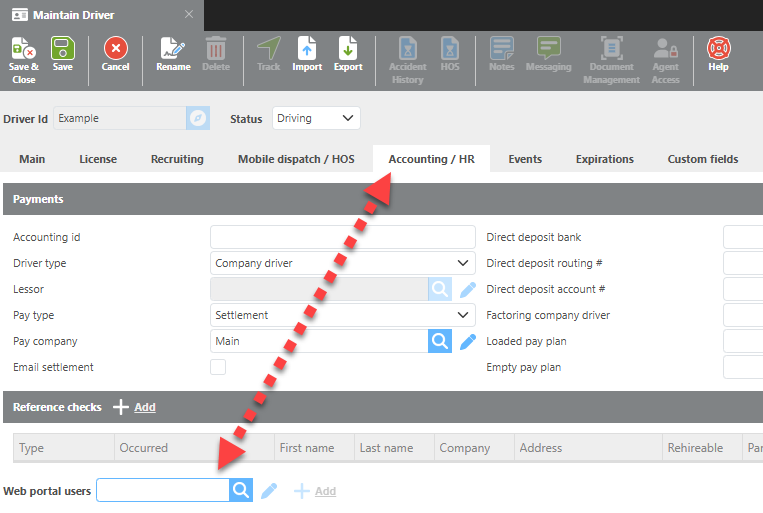
Task: Click the Pay company field showing Main
Action: [319, 341]
